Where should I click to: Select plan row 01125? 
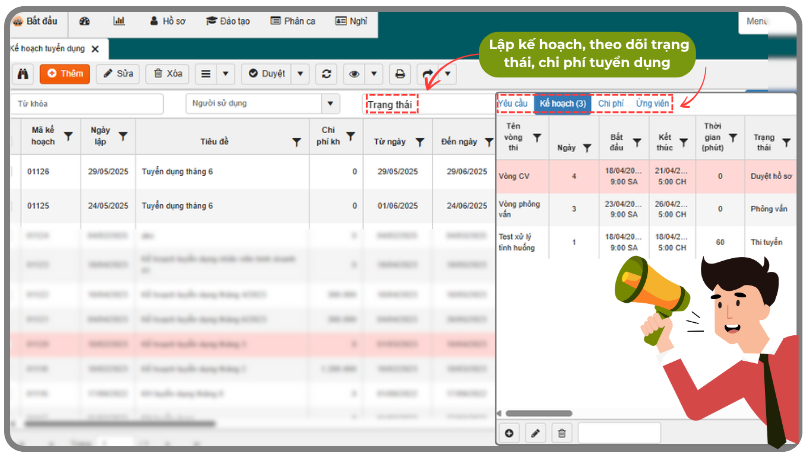click(253, 206)
